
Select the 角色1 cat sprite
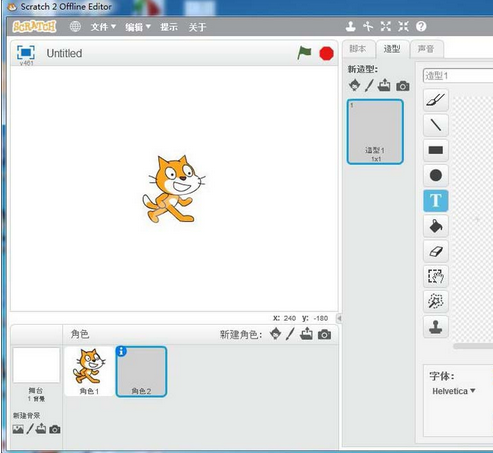coord(89,371)
